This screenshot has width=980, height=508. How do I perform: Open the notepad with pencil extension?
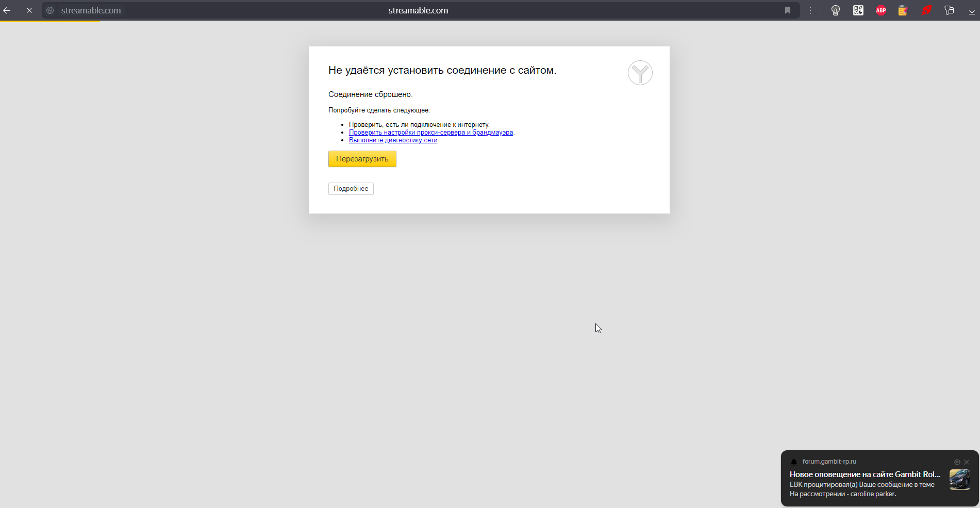pos(903,10)
